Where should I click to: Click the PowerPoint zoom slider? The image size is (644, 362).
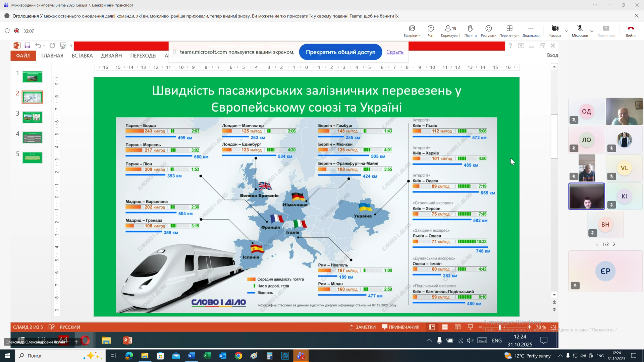coord(500,327)
